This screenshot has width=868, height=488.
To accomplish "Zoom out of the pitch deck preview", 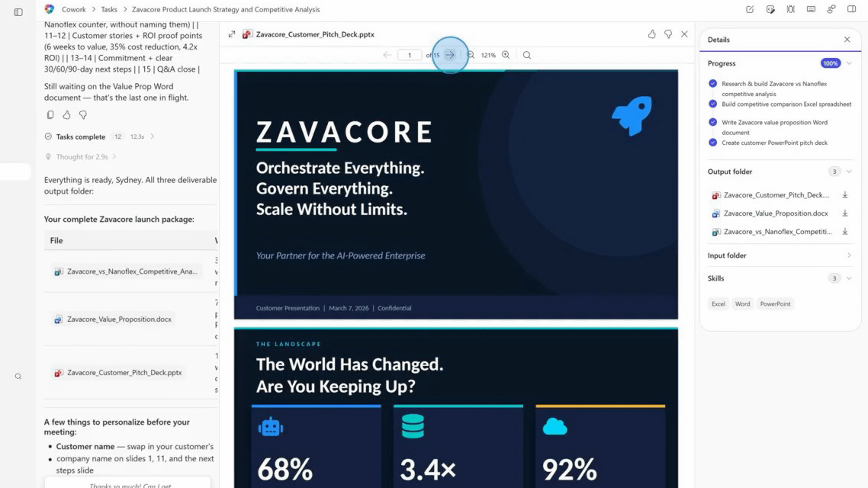I will coord(471,55).
